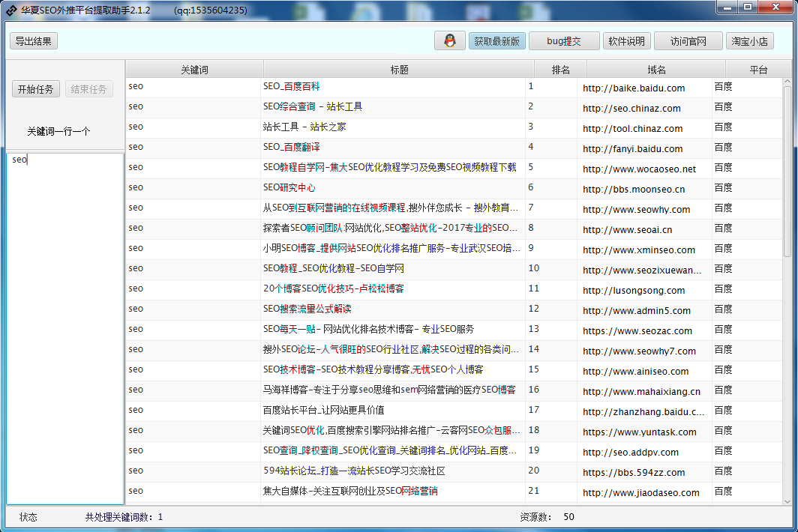Select the row starting 马海祥博客
Viewport: 798px width, 532px height.
(x=454, y=390)
